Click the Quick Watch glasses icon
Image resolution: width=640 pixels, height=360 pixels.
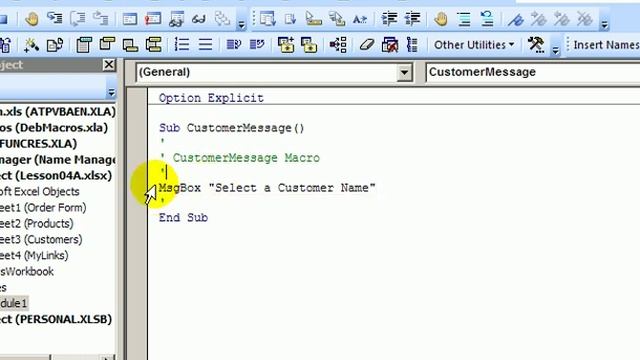point(199,19)
